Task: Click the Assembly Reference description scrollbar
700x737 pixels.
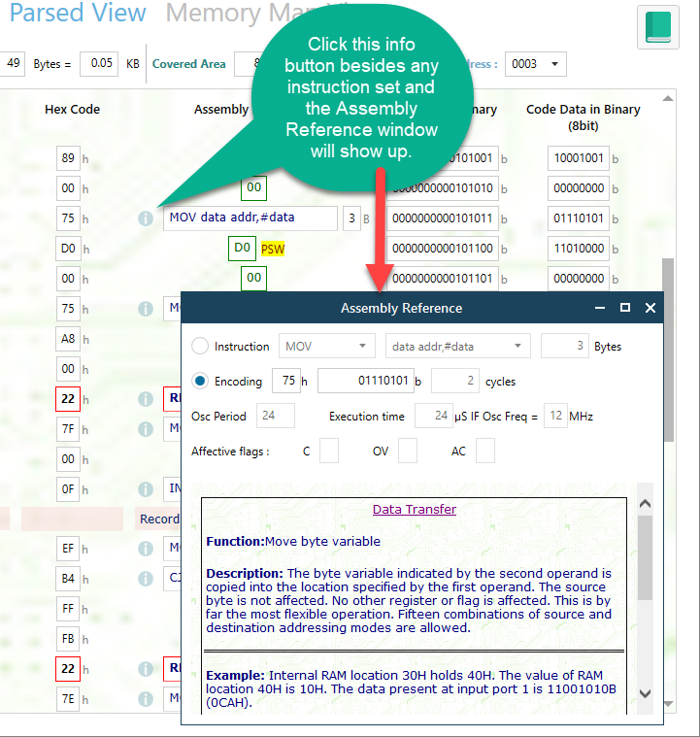Action: tap(644, 558)
